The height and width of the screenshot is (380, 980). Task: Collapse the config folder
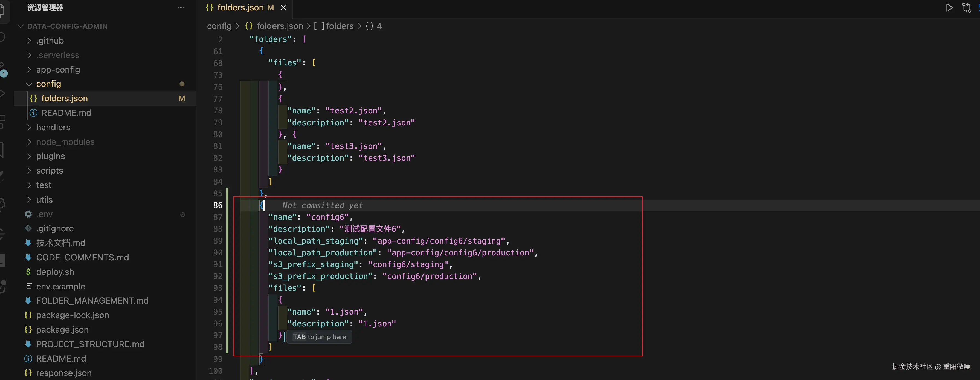point(48,84)
